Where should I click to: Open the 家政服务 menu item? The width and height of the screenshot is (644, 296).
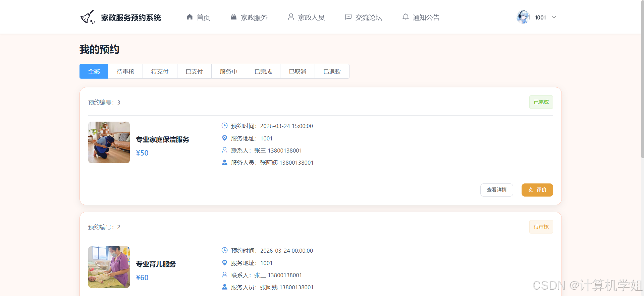249,17
